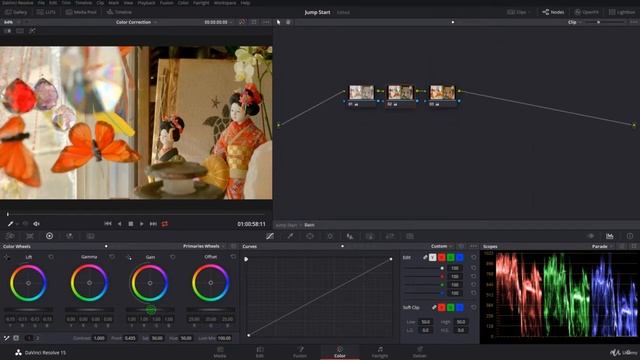Pick black point with Lift crosshair
Image resolution: width=640 pixels, height=360 pixels.
coord(7,257)
